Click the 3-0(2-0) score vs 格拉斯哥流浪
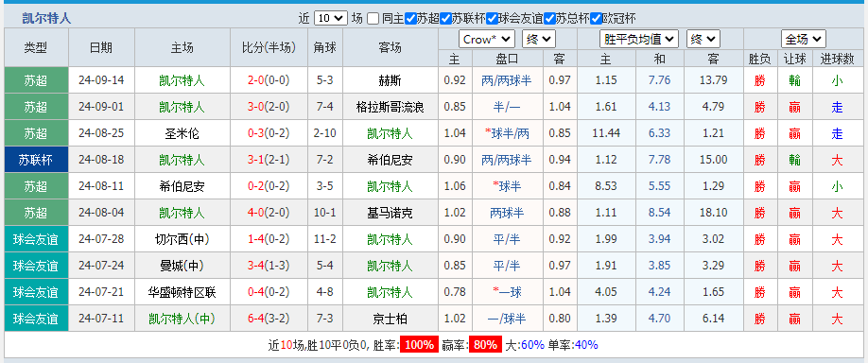 [x=269, y=107]
